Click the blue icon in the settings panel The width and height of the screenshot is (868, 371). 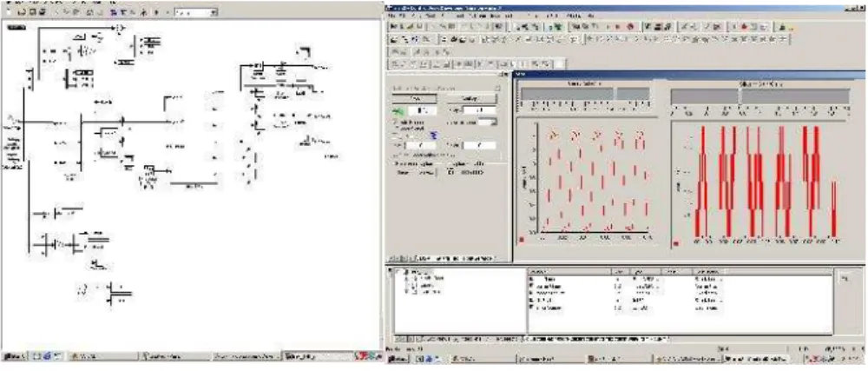pyautogui.click(x=433, y=135)
